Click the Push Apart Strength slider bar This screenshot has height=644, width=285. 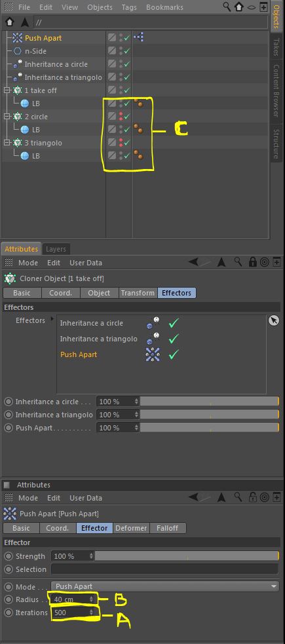tap(187, 556)
